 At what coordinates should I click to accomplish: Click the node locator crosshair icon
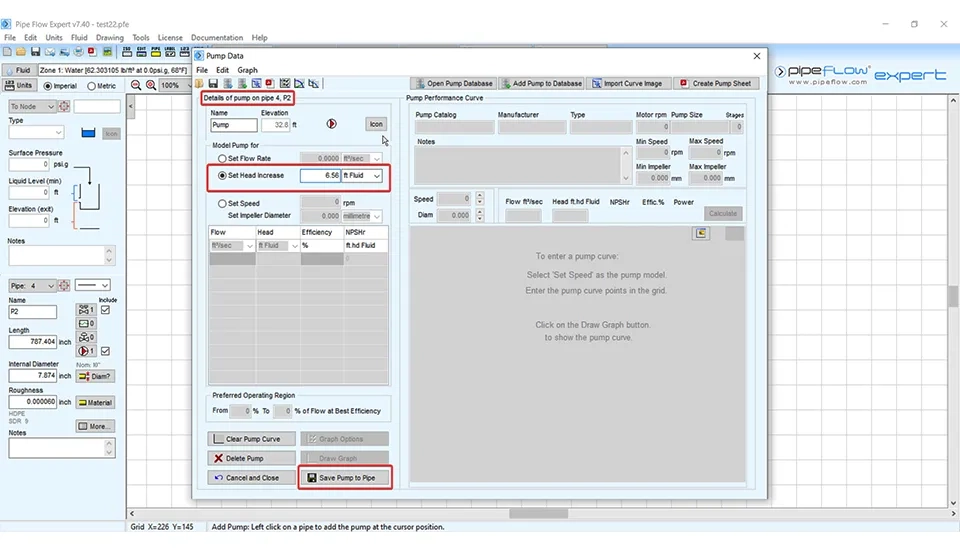point(63,106)
